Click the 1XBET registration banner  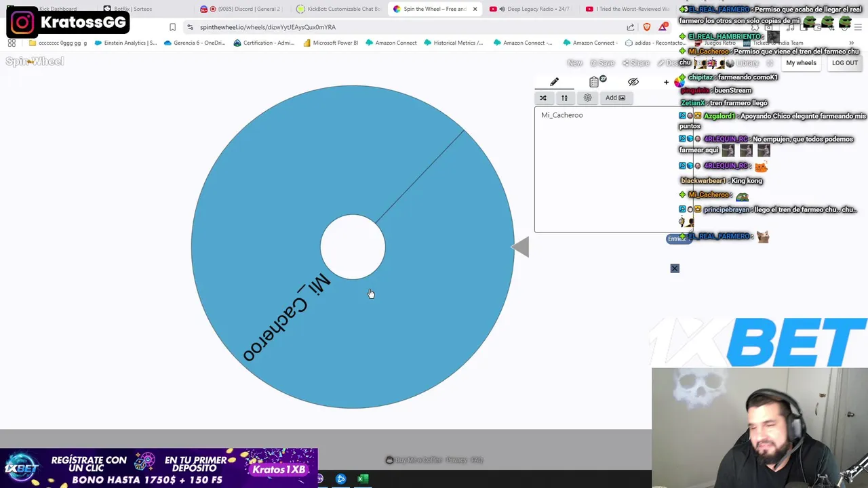tap(159, 468)
